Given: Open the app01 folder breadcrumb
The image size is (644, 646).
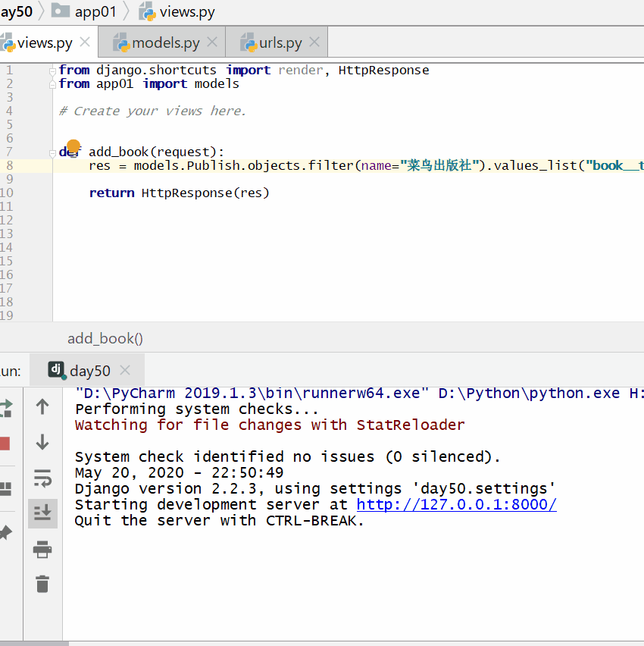Looking at the screenshot, I should coord(95,11).
